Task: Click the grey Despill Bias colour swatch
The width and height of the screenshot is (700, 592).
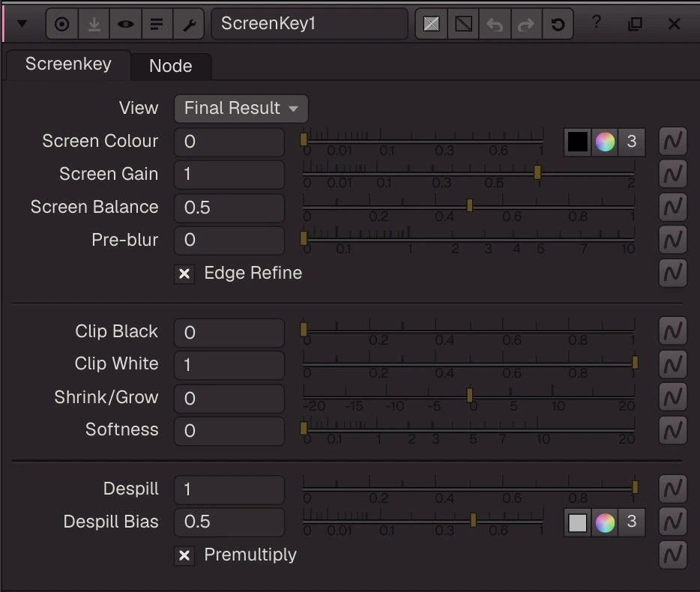Action: (x=577, y=522)
